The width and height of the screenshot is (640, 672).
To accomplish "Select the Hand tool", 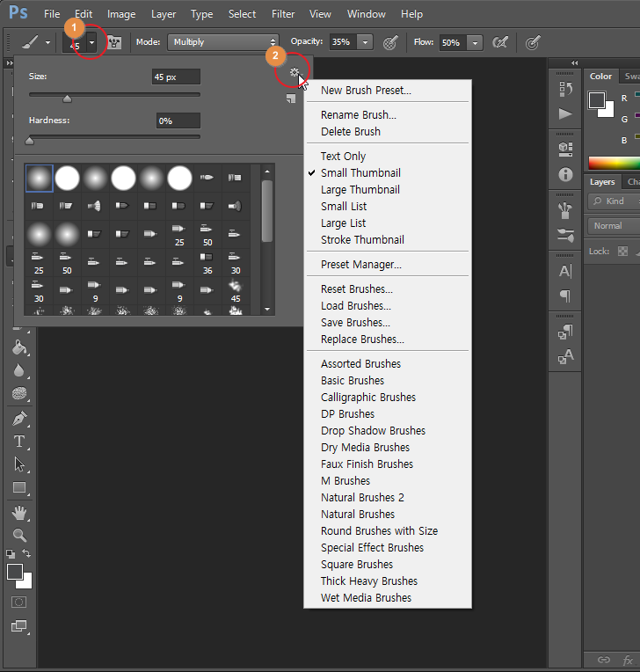I will pyautogui.click(x=19, y=513).
